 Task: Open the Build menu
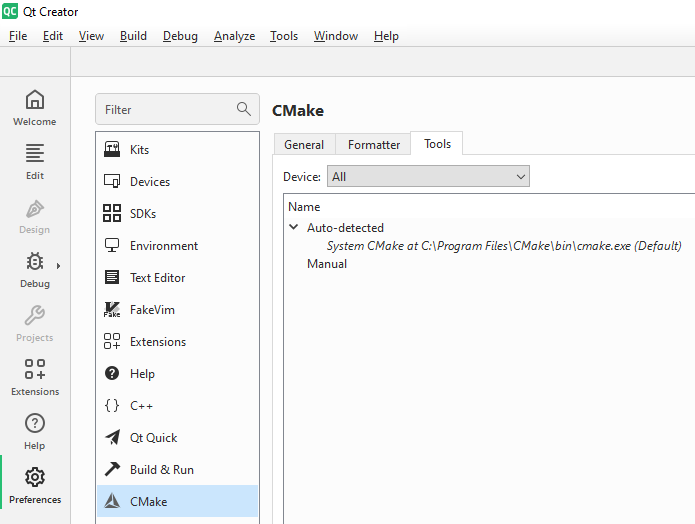click(x=133, y=36)
